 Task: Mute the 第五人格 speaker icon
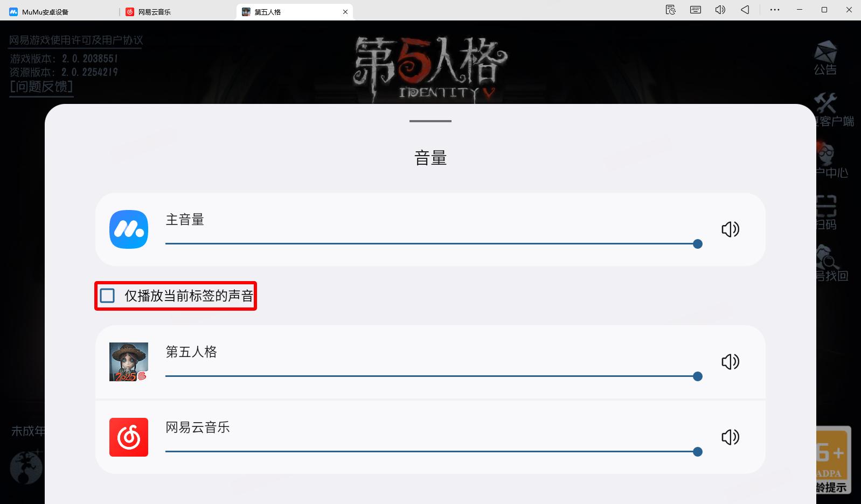coord(730,362)
